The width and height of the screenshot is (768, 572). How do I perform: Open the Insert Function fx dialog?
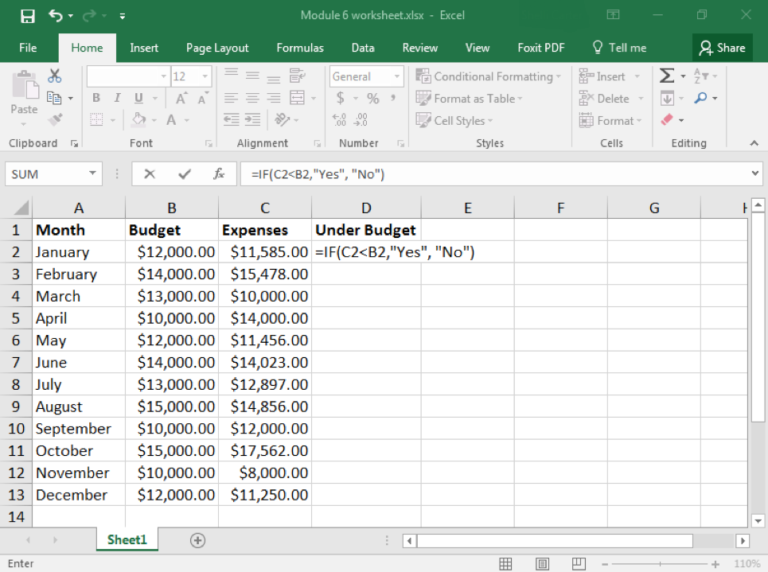point(218,174)
